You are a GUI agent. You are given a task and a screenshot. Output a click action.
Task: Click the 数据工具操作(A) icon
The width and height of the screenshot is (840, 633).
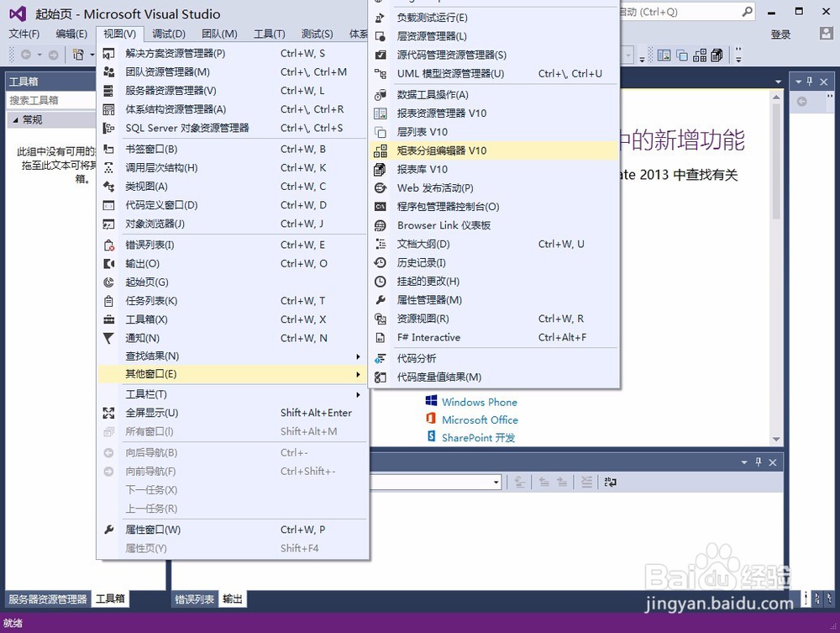pos(381,95)
